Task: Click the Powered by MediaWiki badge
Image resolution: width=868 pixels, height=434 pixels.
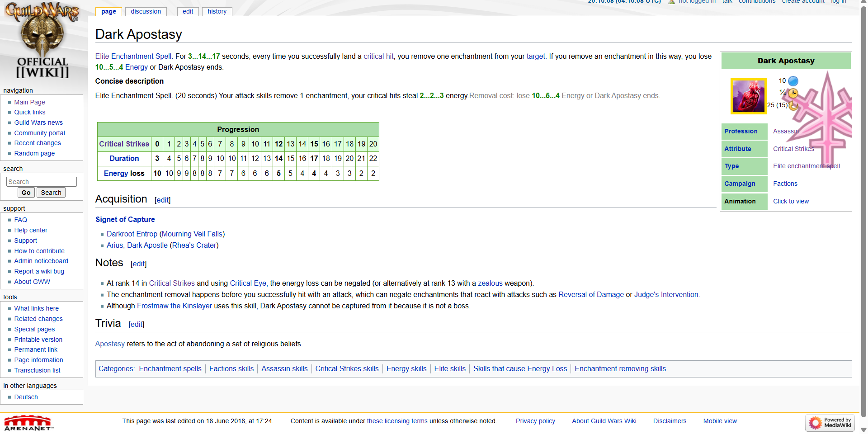Action: point(830,423)
